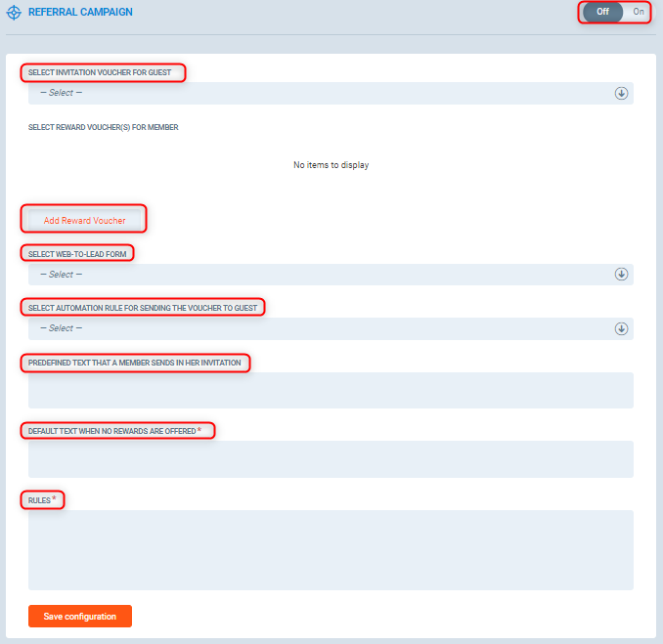Click the arrow icon in automation rule dropdown
Screen dimensions: 663x644
(x=620, y=328)
